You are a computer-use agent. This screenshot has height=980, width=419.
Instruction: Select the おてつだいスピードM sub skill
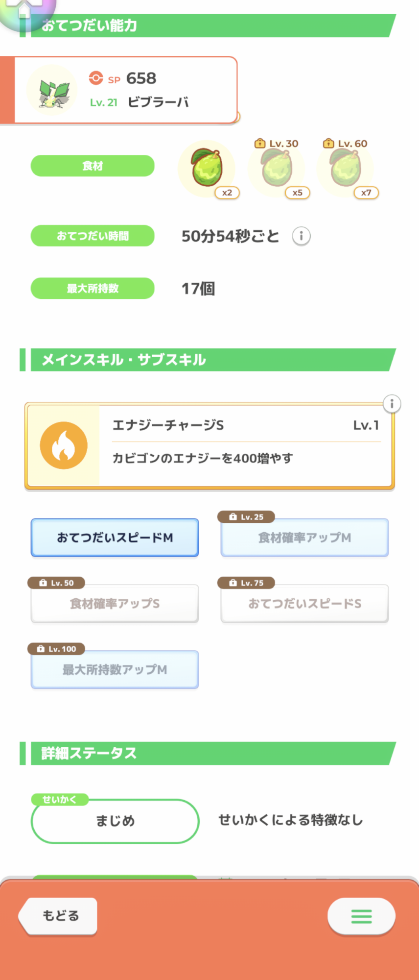point(115,538)
